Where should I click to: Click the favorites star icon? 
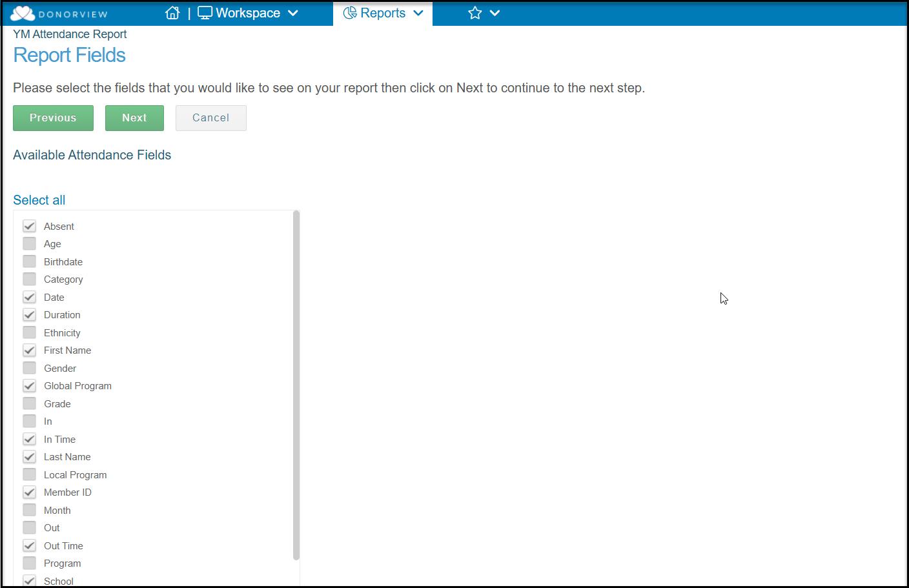pos(475,13)
